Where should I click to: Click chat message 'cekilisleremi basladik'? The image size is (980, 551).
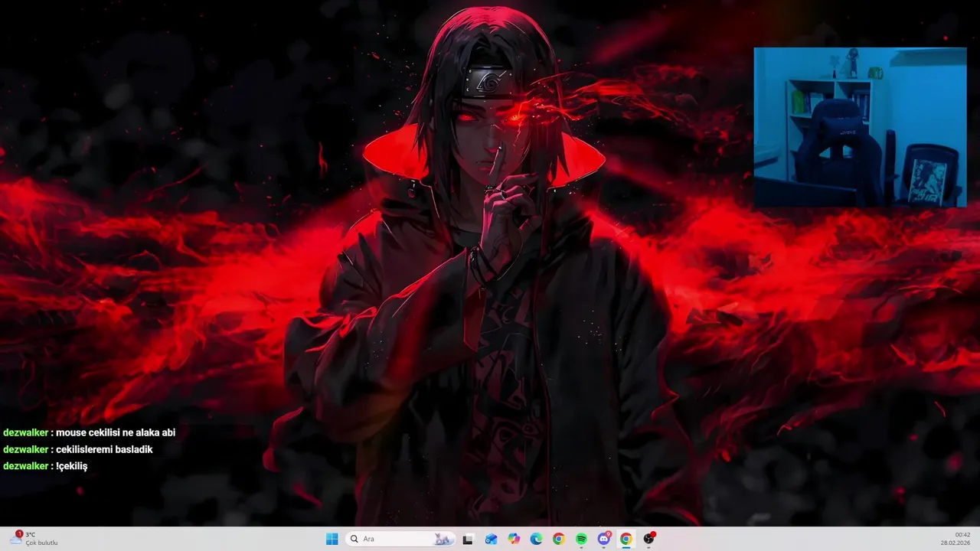[104, 449]
